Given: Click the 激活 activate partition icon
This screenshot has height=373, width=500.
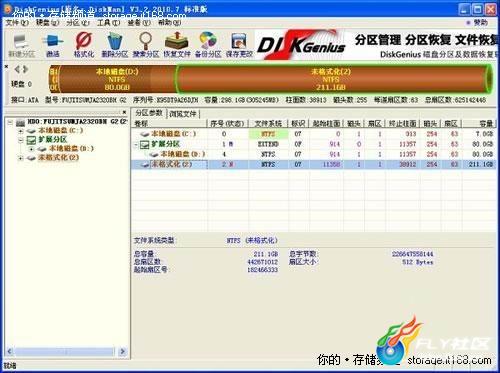Looking at the screenshot, I should point(53,44).
